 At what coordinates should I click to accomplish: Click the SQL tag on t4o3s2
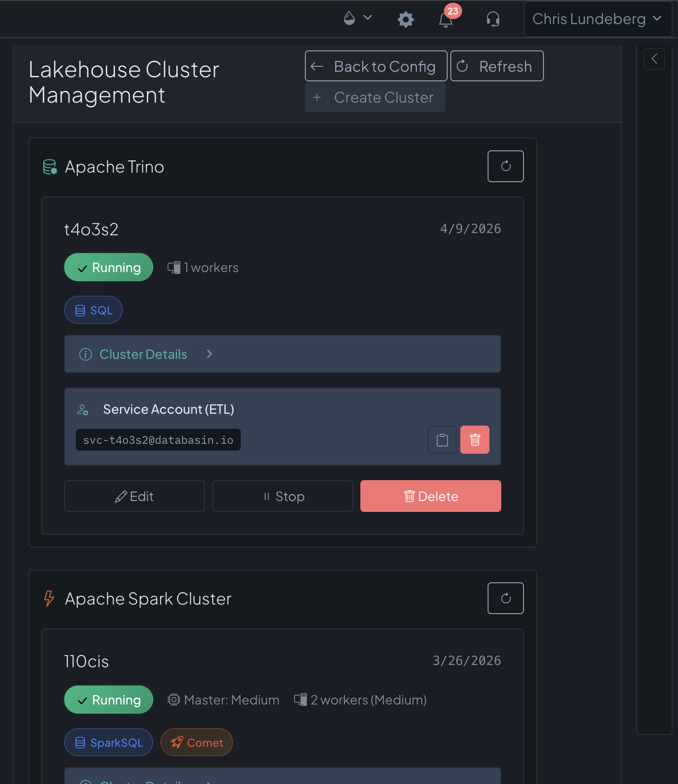coord(93,310)
